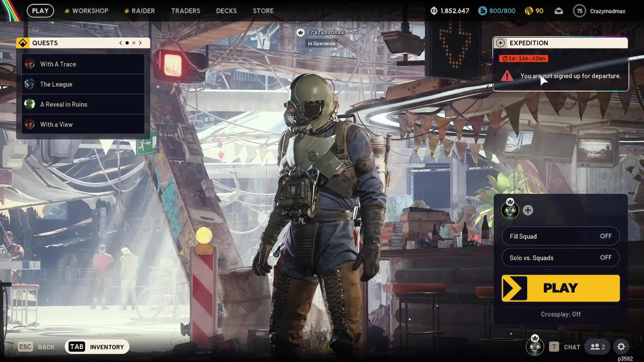
Task: Open the STORE tab
Action: pos(263,11)
